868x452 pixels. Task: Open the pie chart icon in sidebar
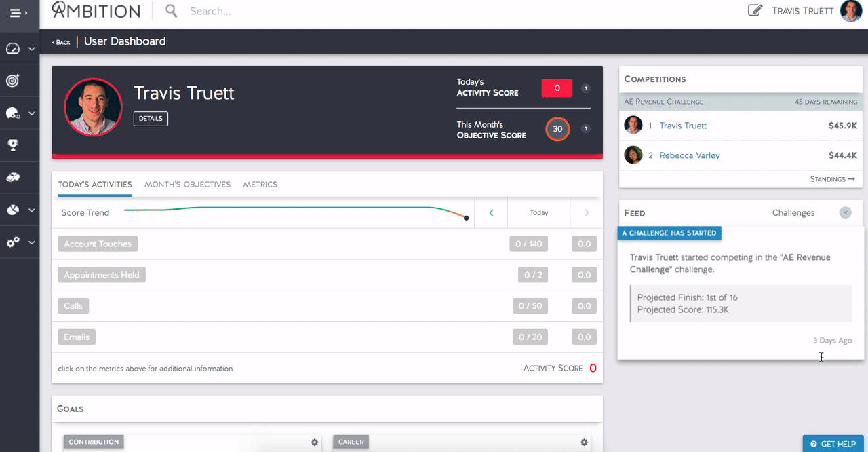pos(13,210)
